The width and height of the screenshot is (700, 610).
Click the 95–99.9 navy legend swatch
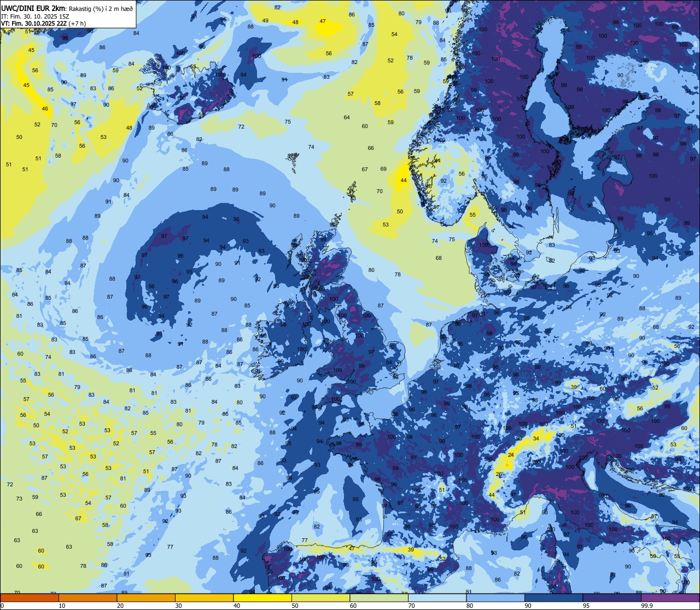[x=612, y=598]
